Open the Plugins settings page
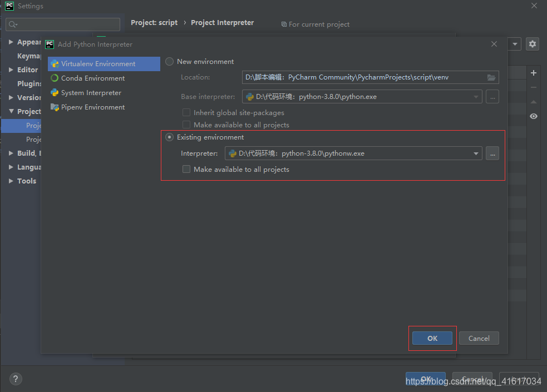 pyautogui.click(x=29, y=83)
